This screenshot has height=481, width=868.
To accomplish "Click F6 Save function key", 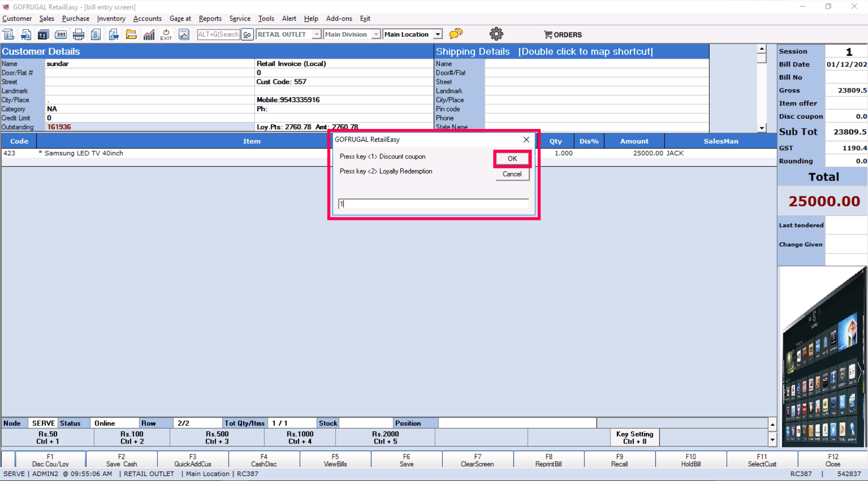I will 406,460.
